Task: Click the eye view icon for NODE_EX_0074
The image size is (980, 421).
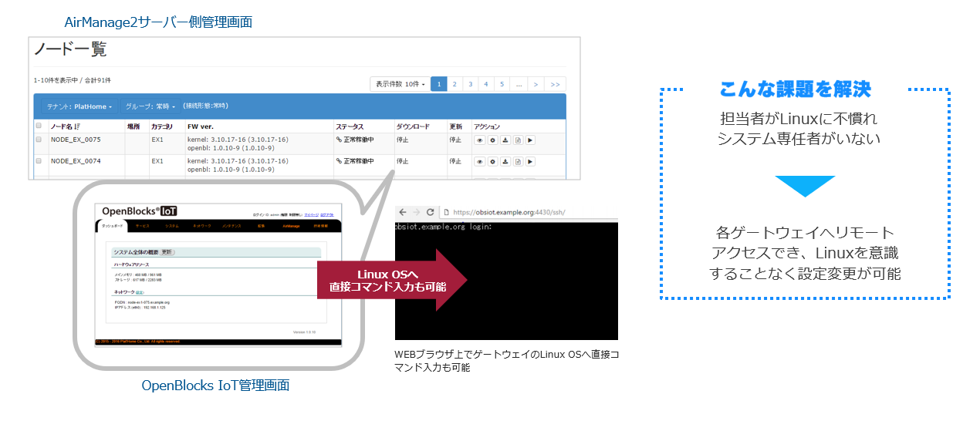Action: coord(479,162)
